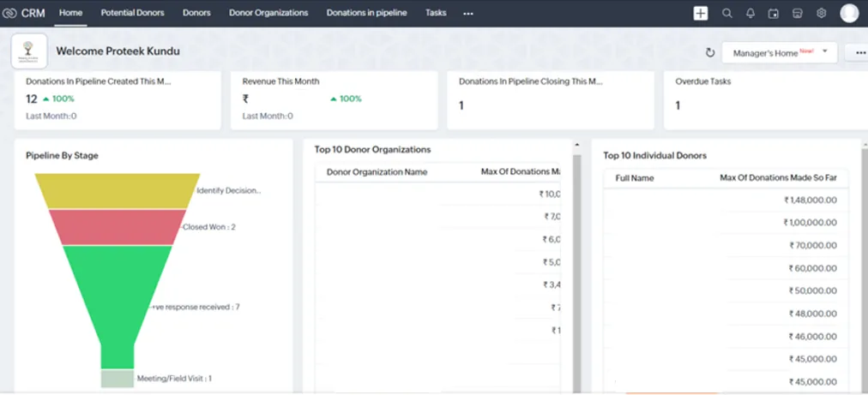Click the Donations In Pipeline Closing count 1
This screenshot has height=395, width=868.
click(x=461, y=105)
